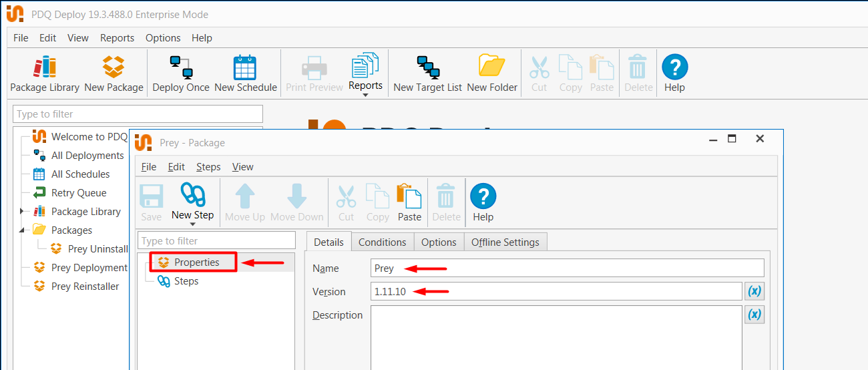The image size is (868, 370).
Task: Open the Edit menu in PDQ Deploy
Action: coord(47,38)
